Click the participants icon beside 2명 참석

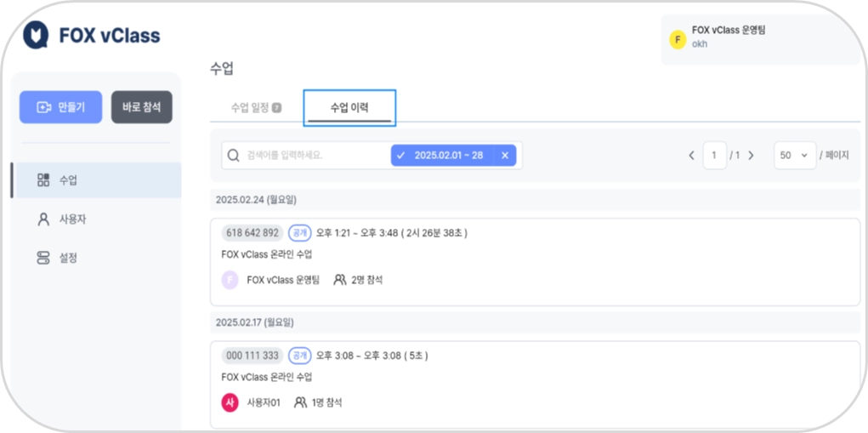click(x=339, y=280)
